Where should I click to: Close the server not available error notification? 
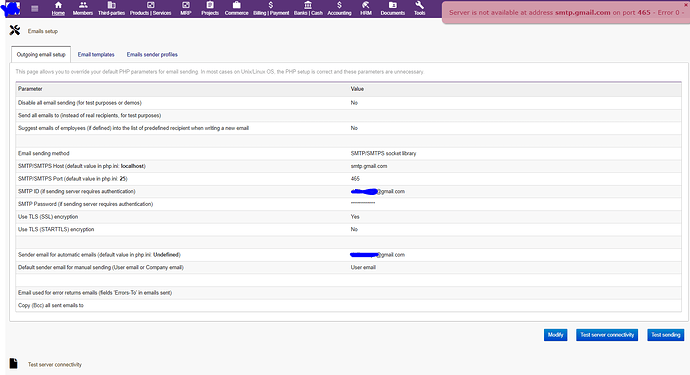(685, 5)
